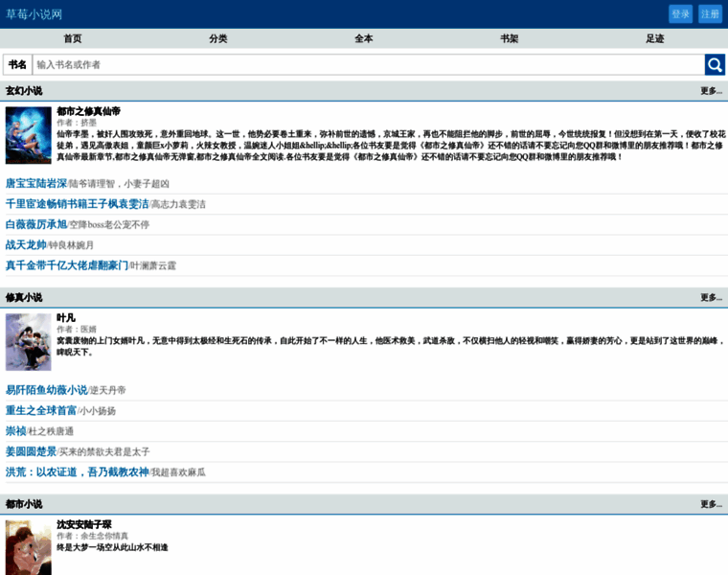The height and width of the screenshot is (575, 728).
Task: Open the novel 真千金带千亿大佬虐翻豪门
Action: click(67, 265)
